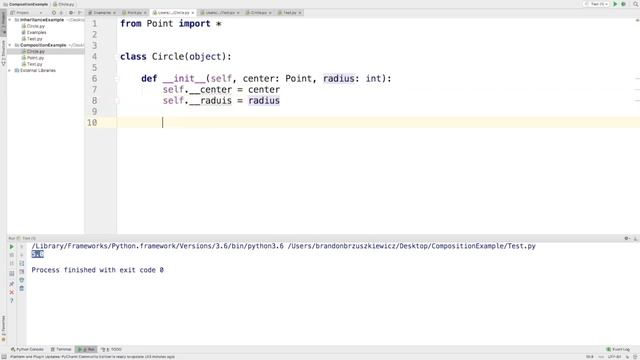The image size is (640, 360).
Task: Open the Event Log
Action: click(618, 349)
